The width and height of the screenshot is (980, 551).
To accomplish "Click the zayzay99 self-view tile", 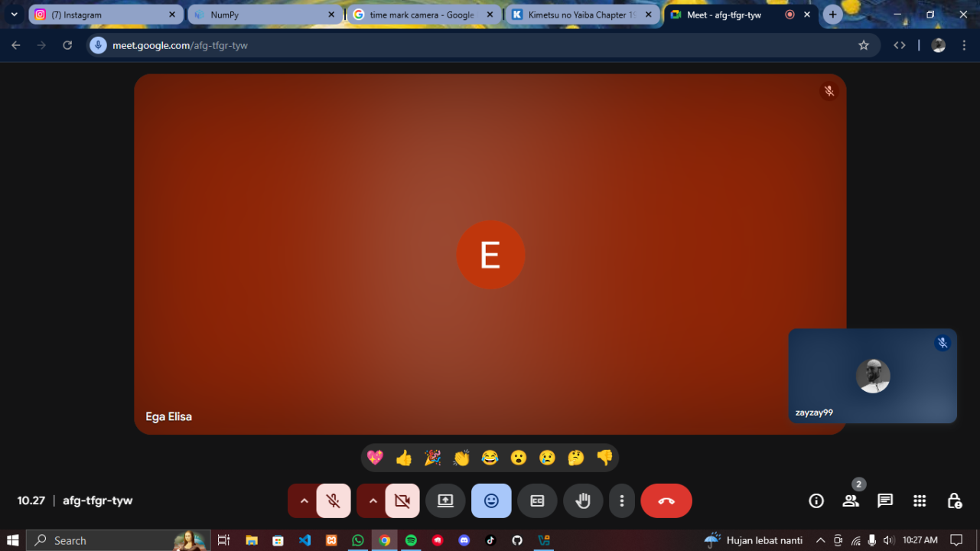I will coord(872,377).
